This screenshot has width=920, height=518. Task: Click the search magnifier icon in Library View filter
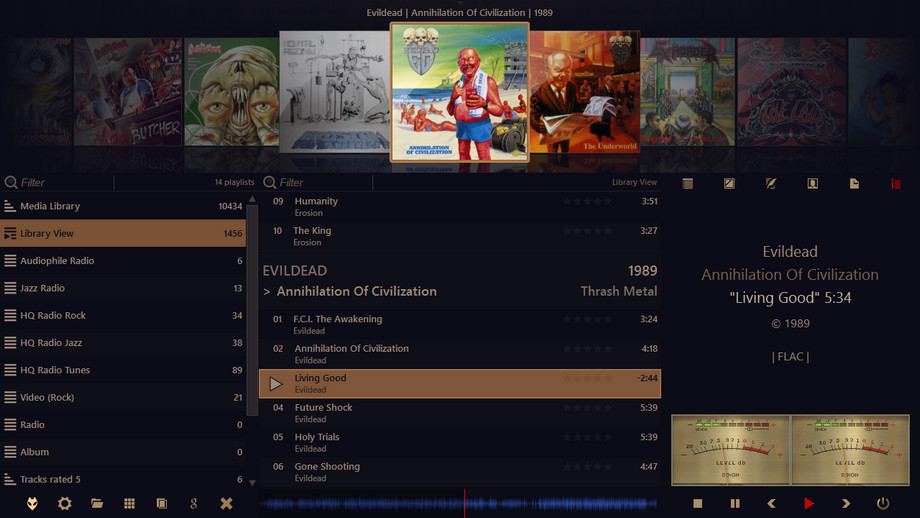tap(269, 182)
